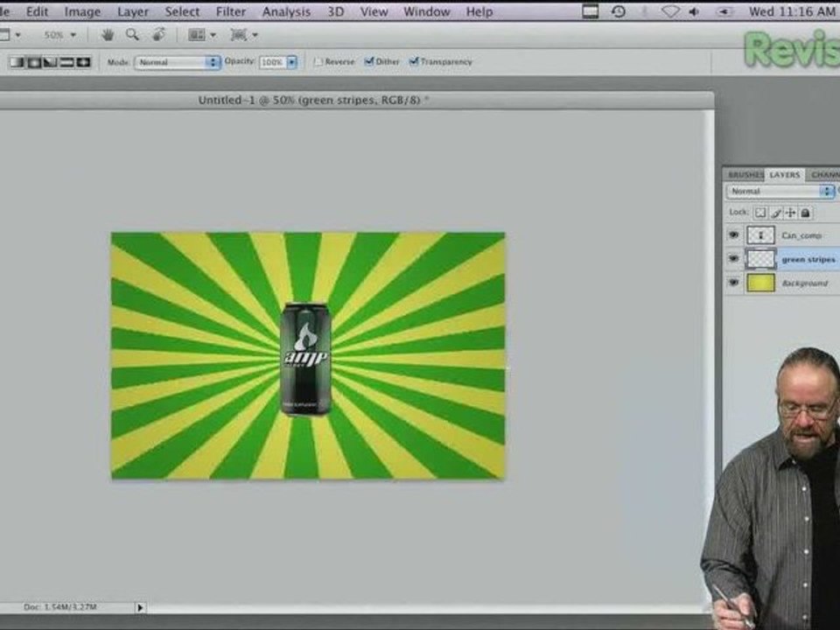Select the Zoom magnifier tool icon
Screen dimensions: 840x630
click(132, 35)
